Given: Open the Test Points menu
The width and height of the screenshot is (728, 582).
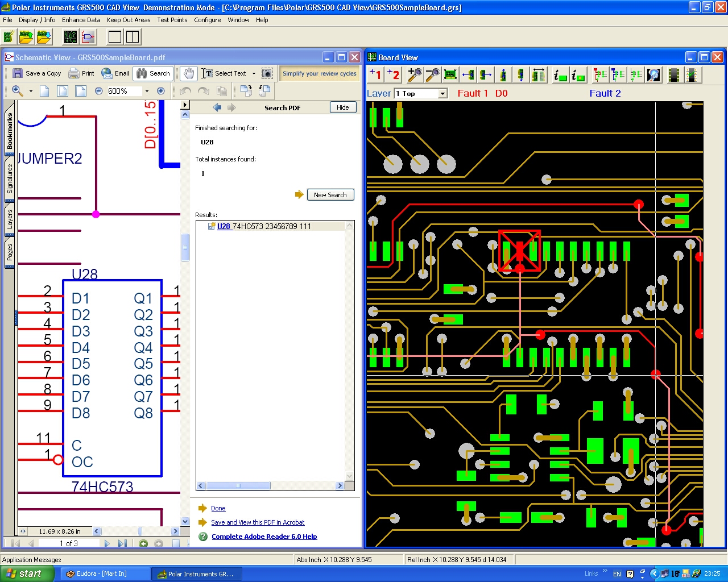Looking at the screenshot, I should pyautogui.click(x=172, y=20).
